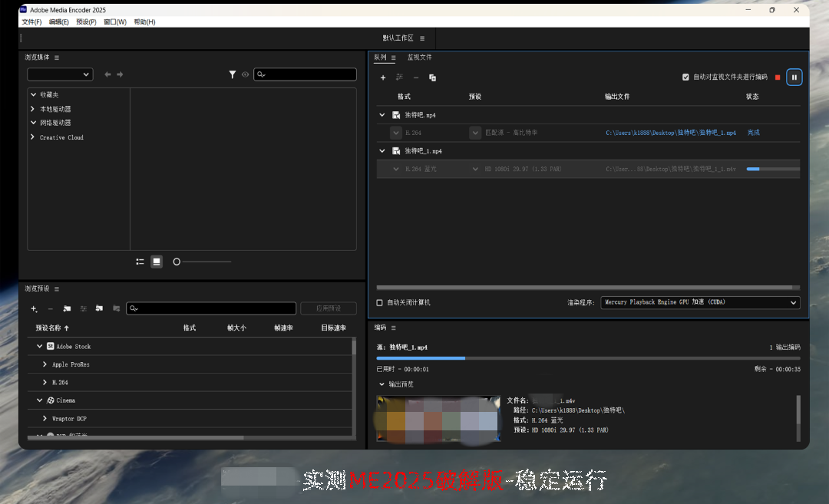The height and width of the screenshot is (504, 829).
Task: Open the 窗口(W) menu
Action: (115, 21)
